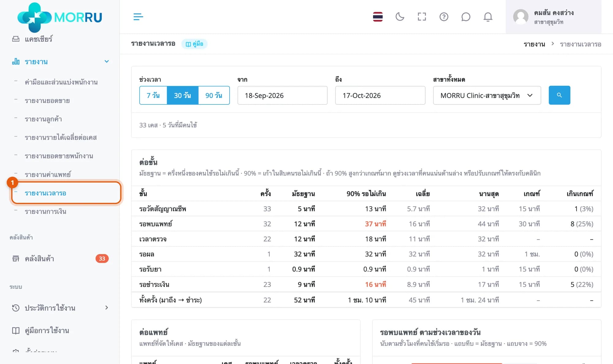Select the 90 วัน period option
Screen dimensions: 613x364
[214, 95]
